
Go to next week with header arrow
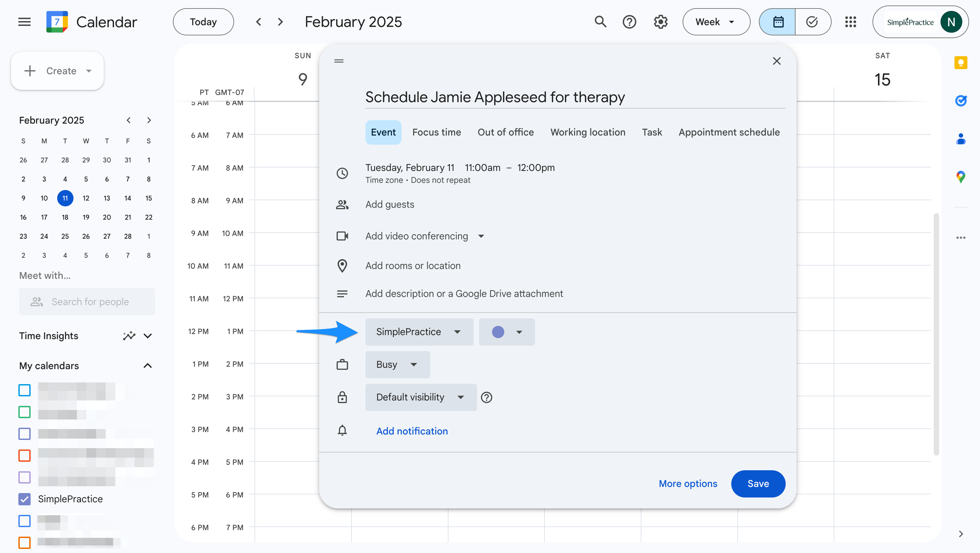[x=280, y=22]
